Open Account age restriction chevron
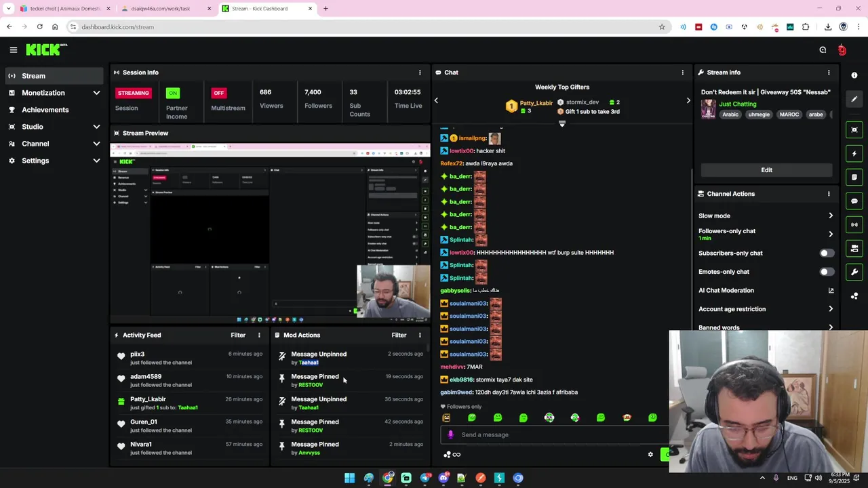This screenshot has width=868, height=488. pyautogui.click(x=831, y=309)
